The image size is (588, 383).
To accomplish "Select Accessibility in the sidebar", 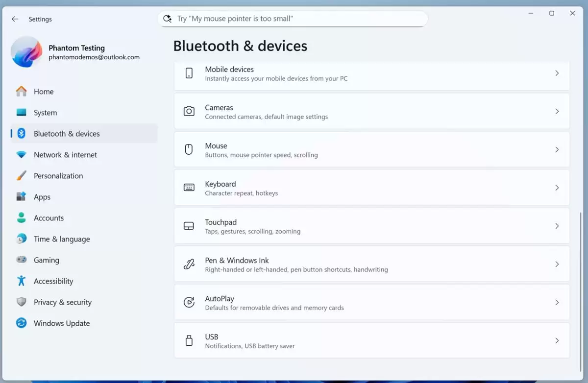I will (x=53, y=281).
